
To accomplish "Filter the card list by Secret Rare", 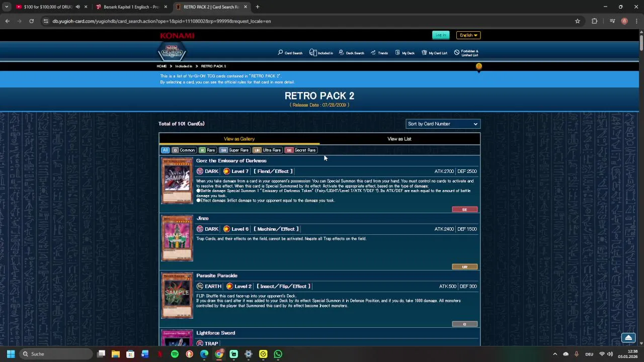I will (x=301, y=150).
